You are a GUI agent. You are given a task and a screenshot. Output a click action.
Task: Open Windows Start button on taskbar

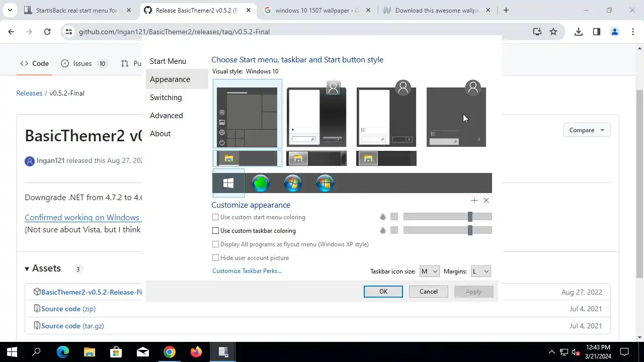click(12, 352)
